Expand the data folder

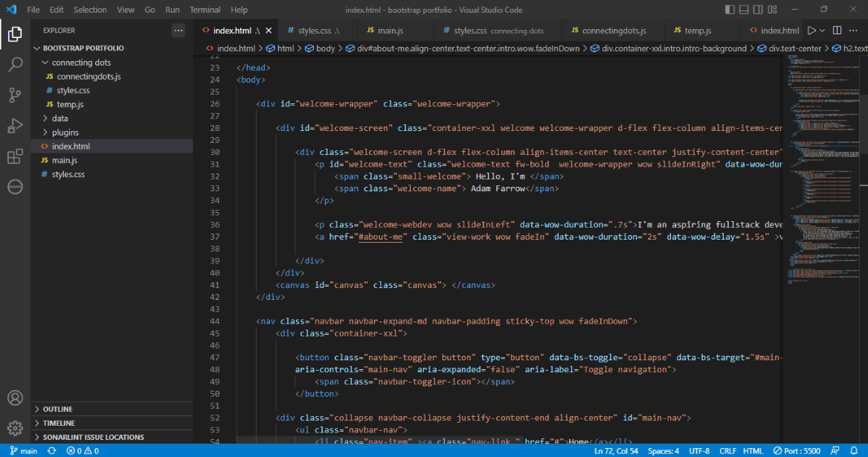[60, 118]
